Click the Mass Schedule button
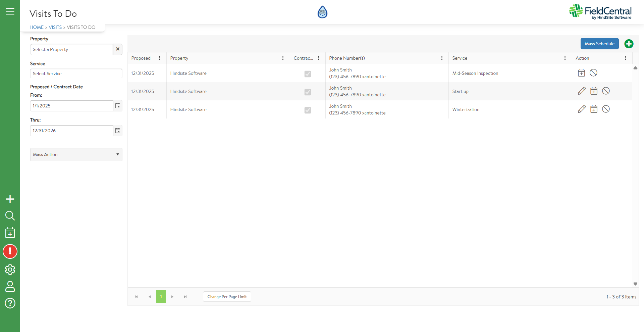This screenshot has height=332, width=644. pyautogui.click(x=599, y=44)
